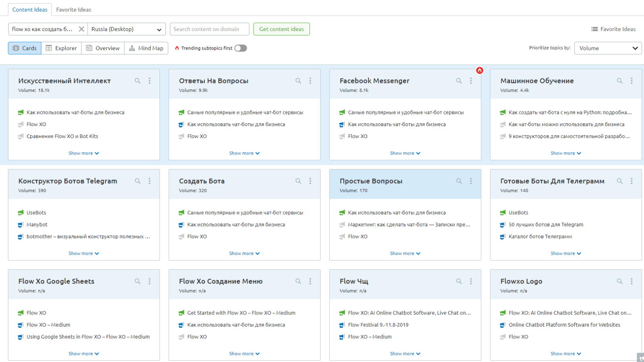This screenshot has height=362, width=644.
Task: Click megaphone icon beside Manybot
Action: [x=21, y=225]
